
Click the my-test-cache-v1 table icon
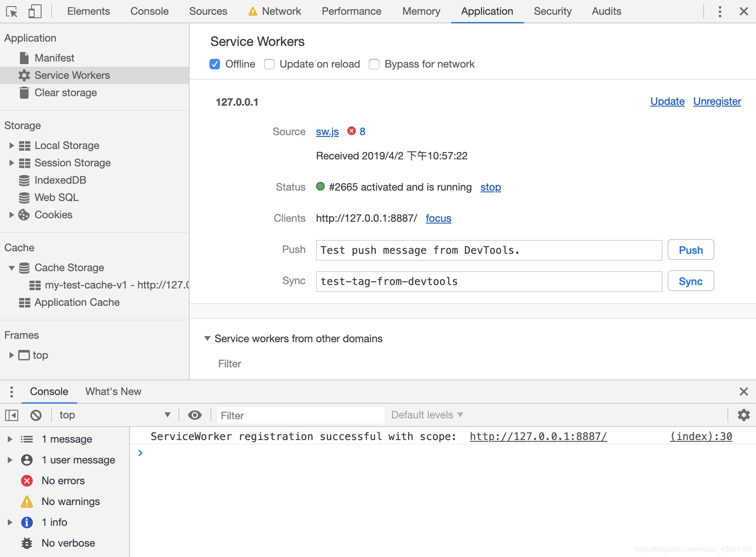[35, 285]
